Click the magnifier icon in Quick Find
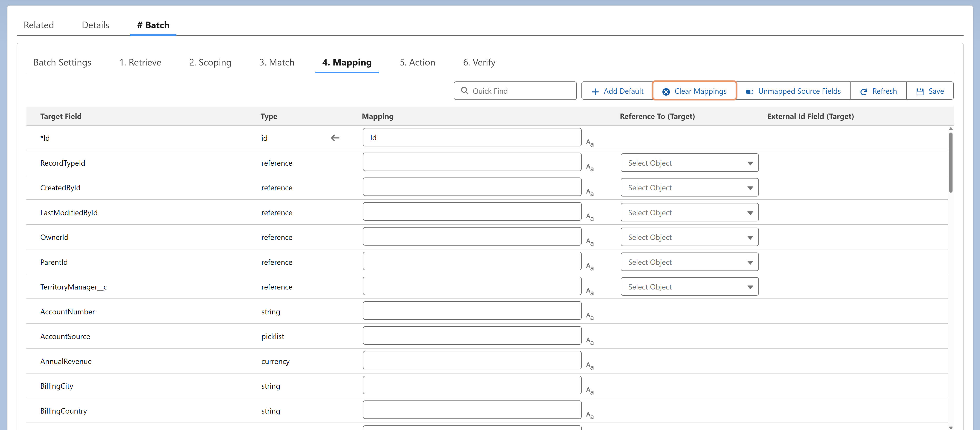 coord(465,91)
